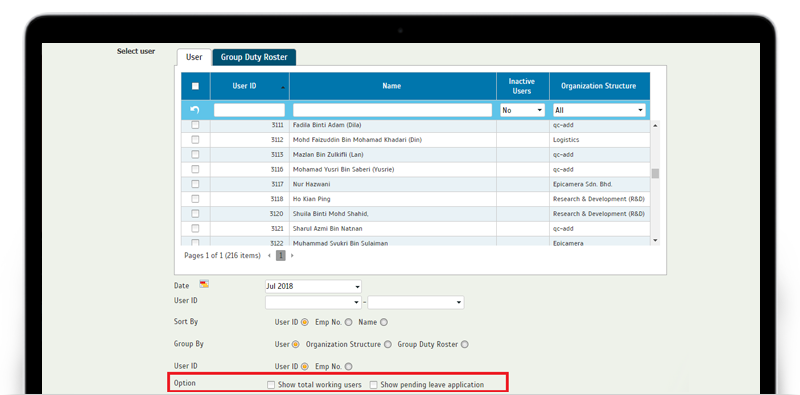The image size is (800, 395).
Task: Click user ID 3118 cell
Action: click(x=249, y=199)
